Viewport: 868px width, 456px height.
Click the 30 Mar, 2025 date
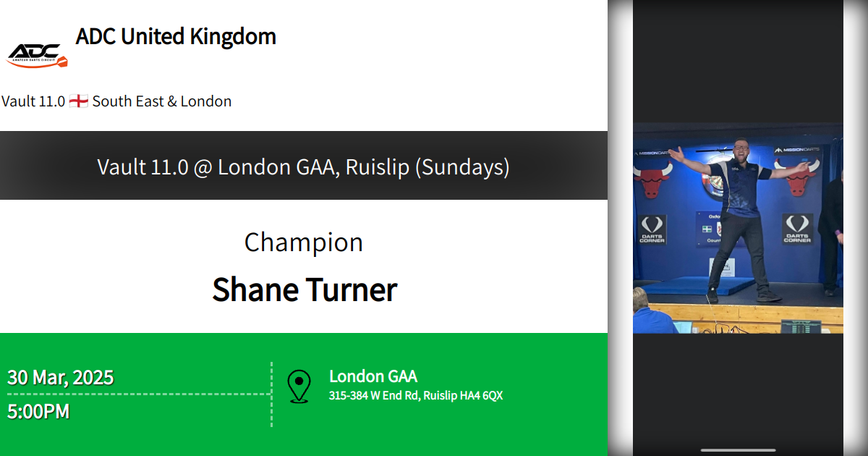click(61, 377)
